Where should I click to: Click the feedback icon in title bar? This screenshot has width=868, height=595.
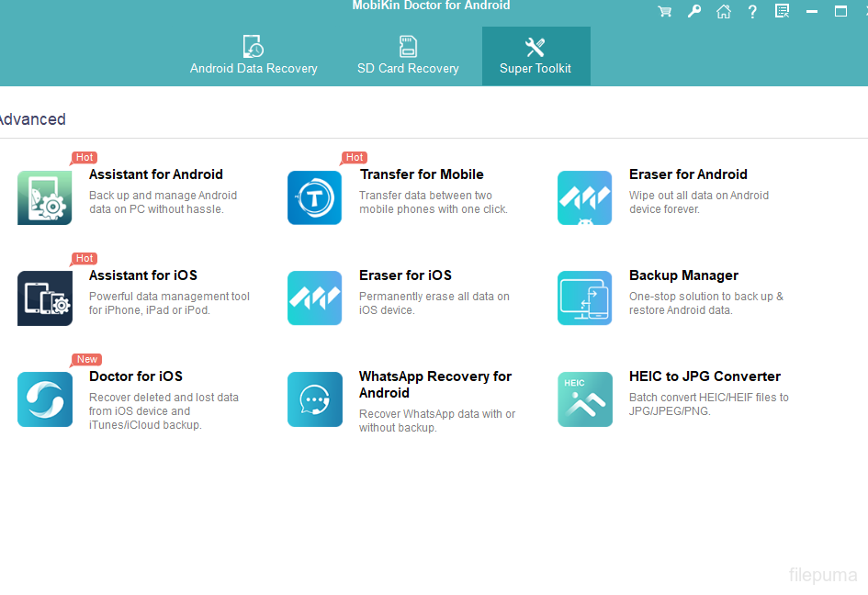click(x=782, y=12)
